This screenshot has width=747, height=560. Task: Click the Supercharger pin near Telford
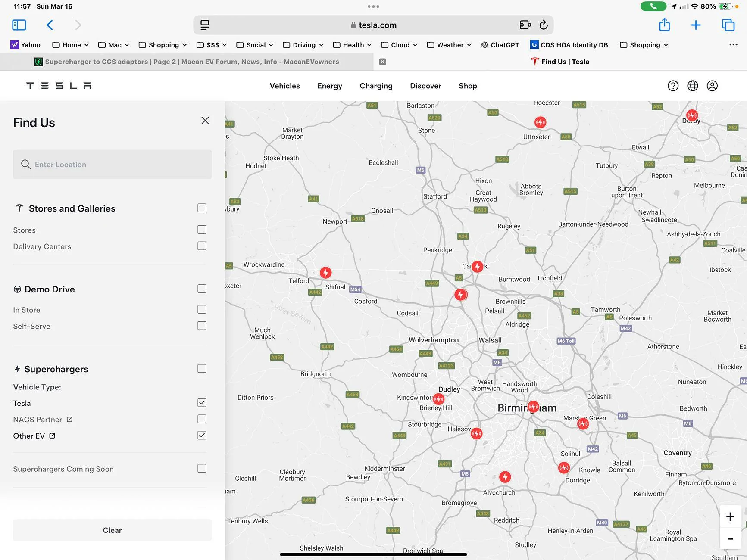click(325, 273)
